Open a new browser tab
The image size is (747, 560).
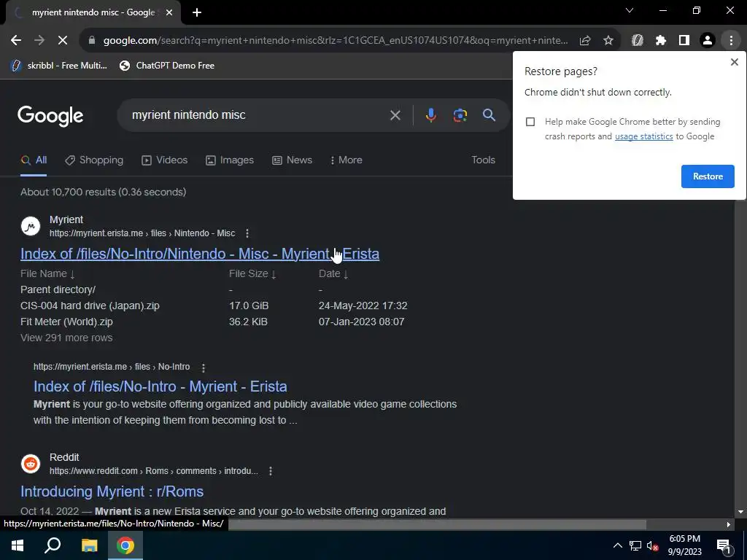(x=197, y=12)
